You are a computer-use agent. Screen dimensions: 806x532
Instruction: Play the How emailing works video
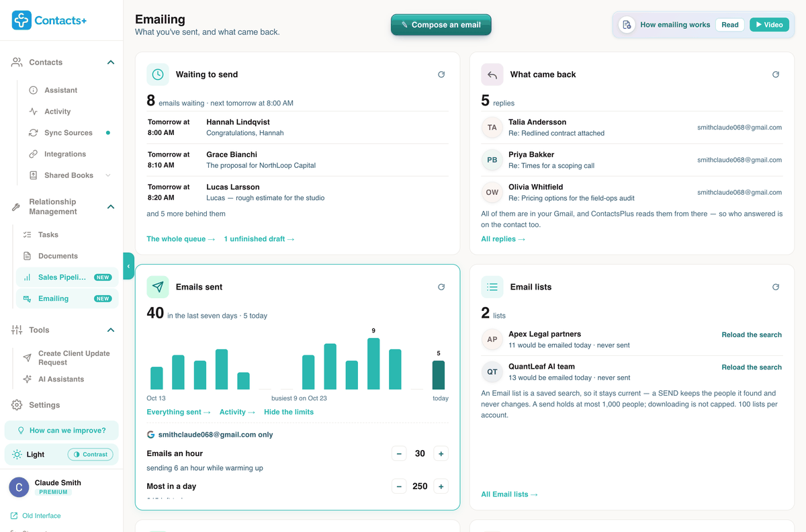[x=769, y=25]
